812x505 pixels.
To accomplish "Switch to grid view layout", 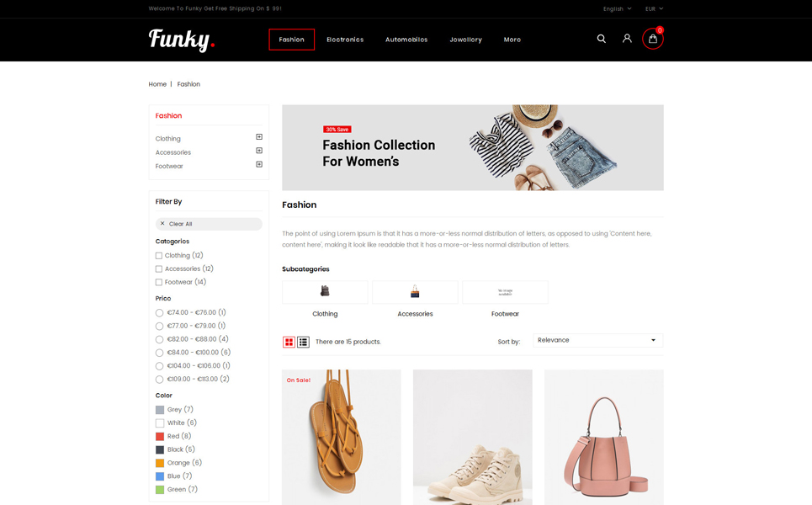I will (289, 342).
